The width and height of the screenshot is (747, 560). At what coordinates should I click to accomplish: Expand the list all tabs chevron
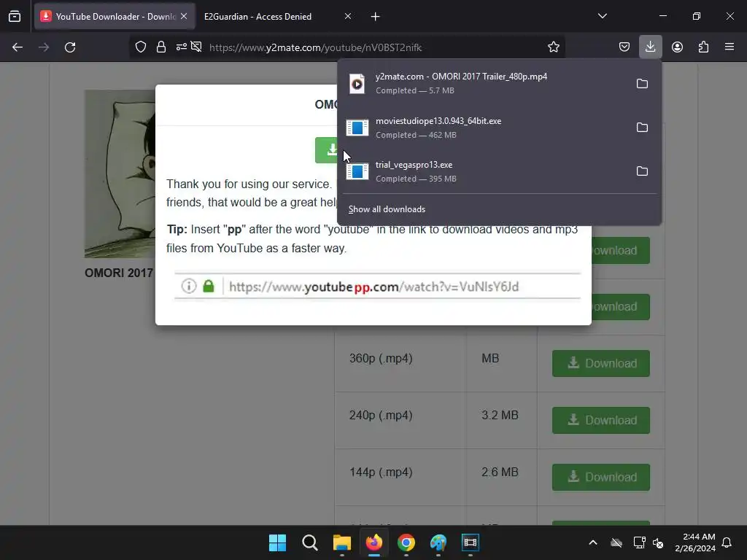pyautogui.click(x=602, y=16)
